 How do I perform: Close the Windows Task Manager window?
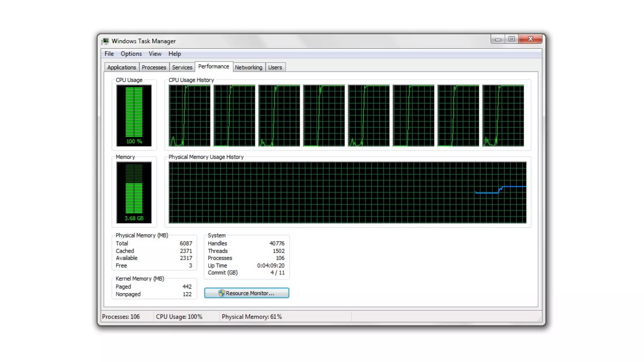pyautogui.click(x=530, y=39)
